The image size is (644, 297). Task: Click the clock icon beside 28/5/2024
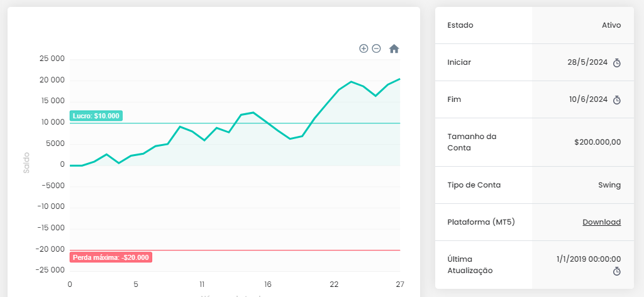(617, 63)
